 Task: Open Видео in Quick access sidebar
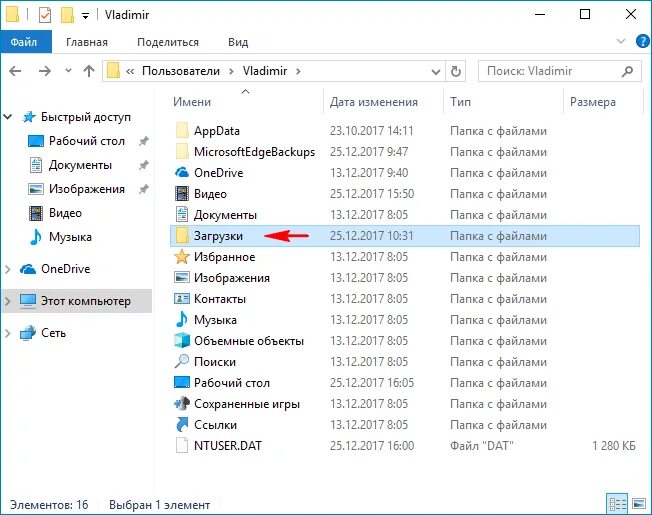(x=65, y=213)
